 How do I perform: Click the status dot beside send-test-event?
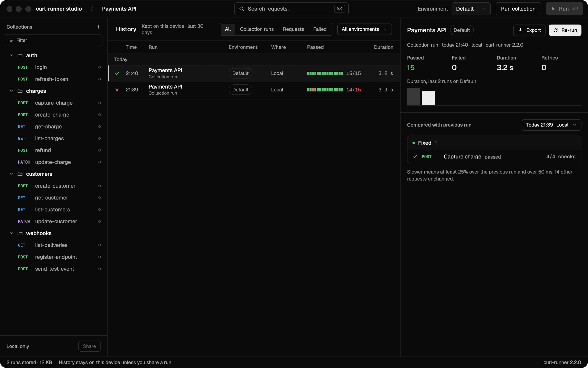99,269
